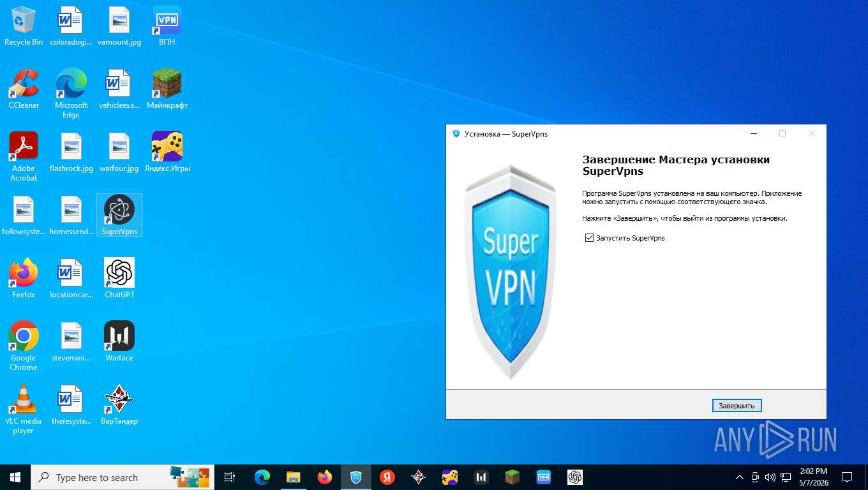Open Firefox from the taskbar

click(x=325, y=477)
